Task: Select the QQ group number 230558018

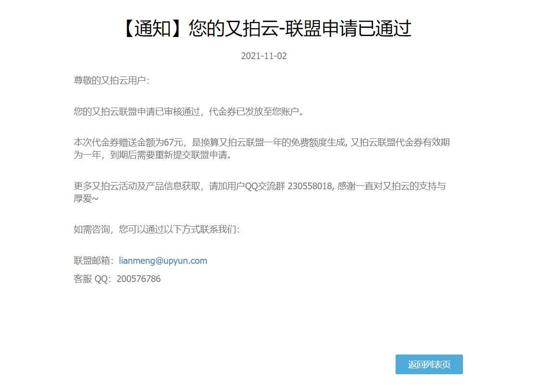Action: coord(310,186)
